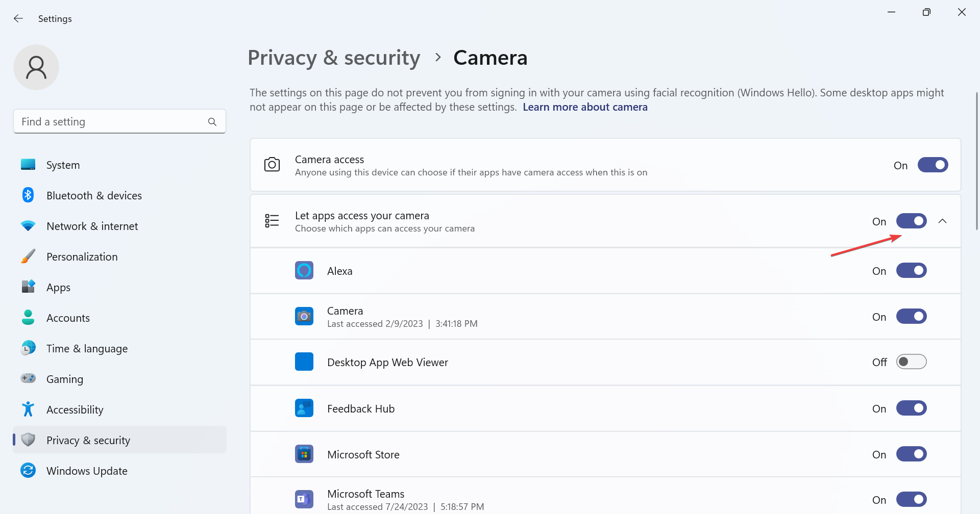This screenshot has width=980, height=514.
Task: Turn off camera access for Alexa
Action: [x=911, y=270]
